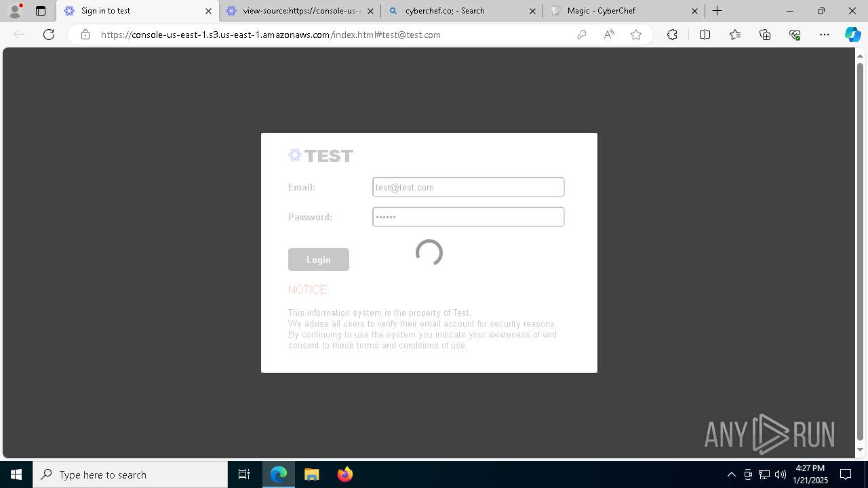View site information lock icon
Screen dimensions: 868x488
[85, 35]
